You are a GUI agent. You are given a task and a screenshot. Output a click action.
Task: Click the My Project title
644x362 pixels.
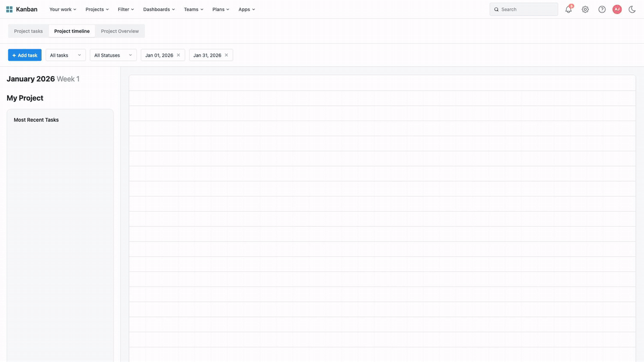click(25, 98)
